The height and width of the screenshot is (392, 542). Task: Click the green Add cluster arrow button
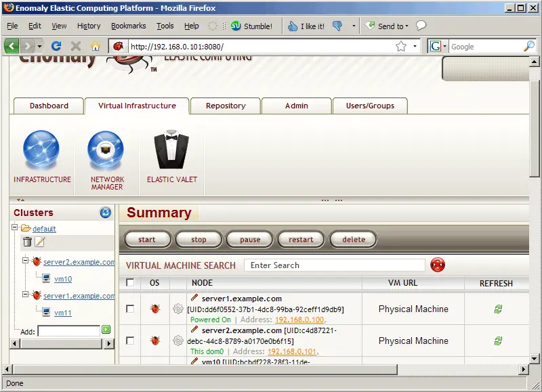point(106,330)
